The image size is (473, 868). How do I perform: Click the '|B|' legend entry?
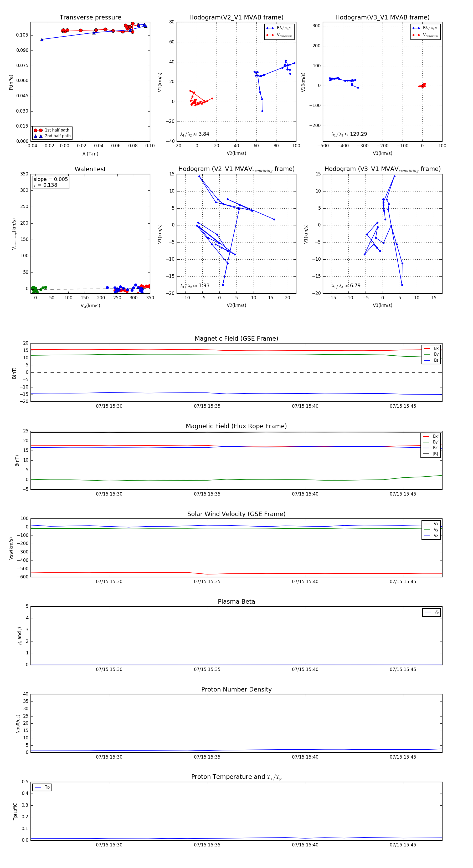(431, 454)
